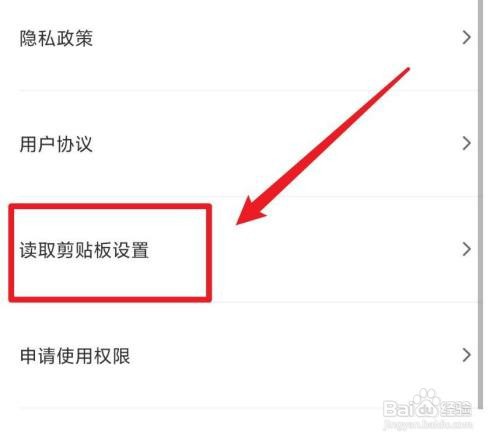Click the tail of the red arrow
Screen dimensions: 500x442
[405, 71]
